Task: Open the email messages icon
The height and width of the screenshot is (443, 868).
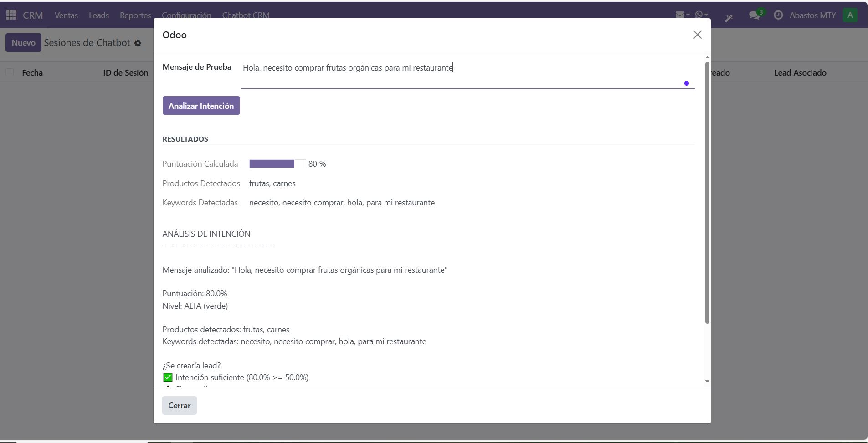Action: coord(680,15)
